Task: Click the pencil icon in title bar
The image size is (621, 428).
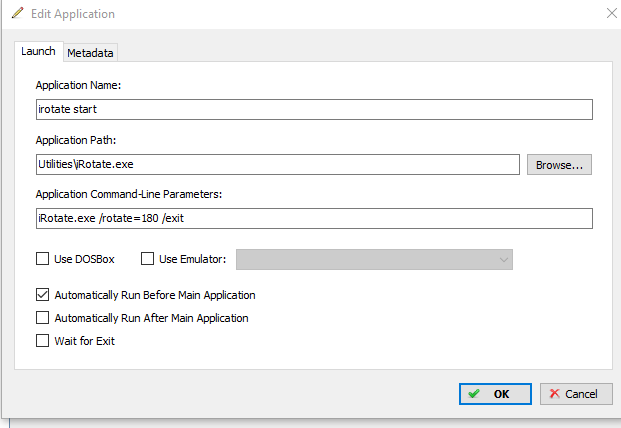Action: [17, 13]
